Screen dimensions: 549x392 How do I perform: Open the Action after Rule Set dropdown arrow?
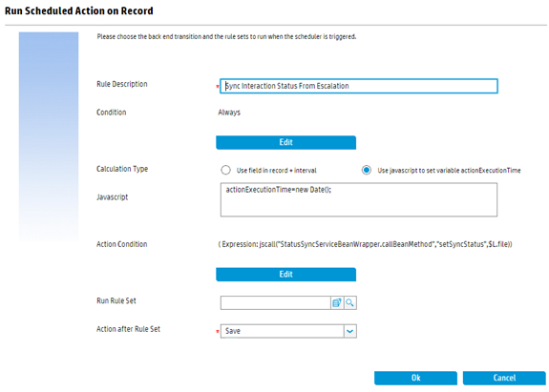point(350,331)
